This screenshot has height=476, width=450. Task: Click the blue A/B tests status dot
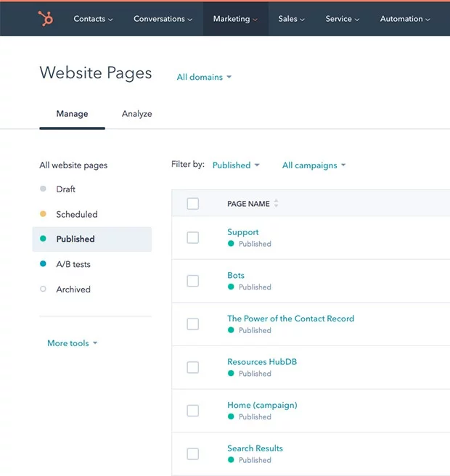(x=43, y=264)
